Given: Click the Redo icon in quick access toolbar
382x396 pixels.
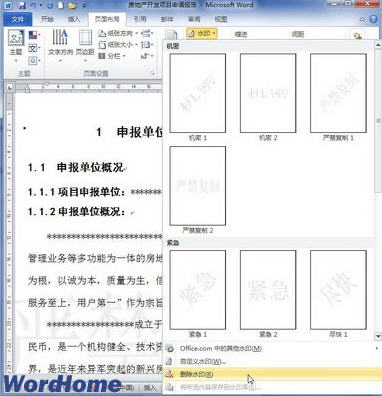Looking at the screenshot, I should click(50, 5).
